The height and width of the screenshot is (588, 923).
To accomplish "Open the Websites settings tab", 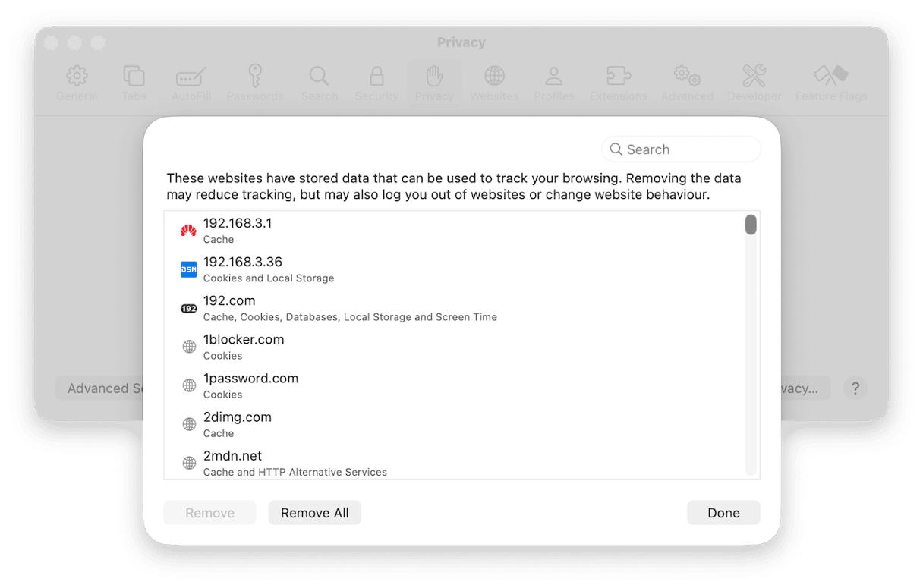I will tap(494, 83).
